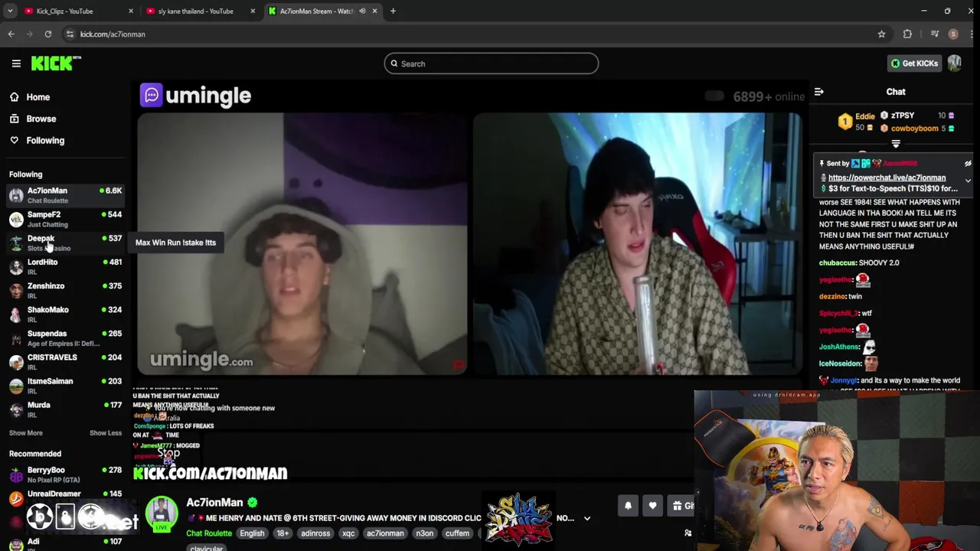Screen dimensions: 980x551
Task: Click Show Less under Following
Action: [x=106, y=433]
